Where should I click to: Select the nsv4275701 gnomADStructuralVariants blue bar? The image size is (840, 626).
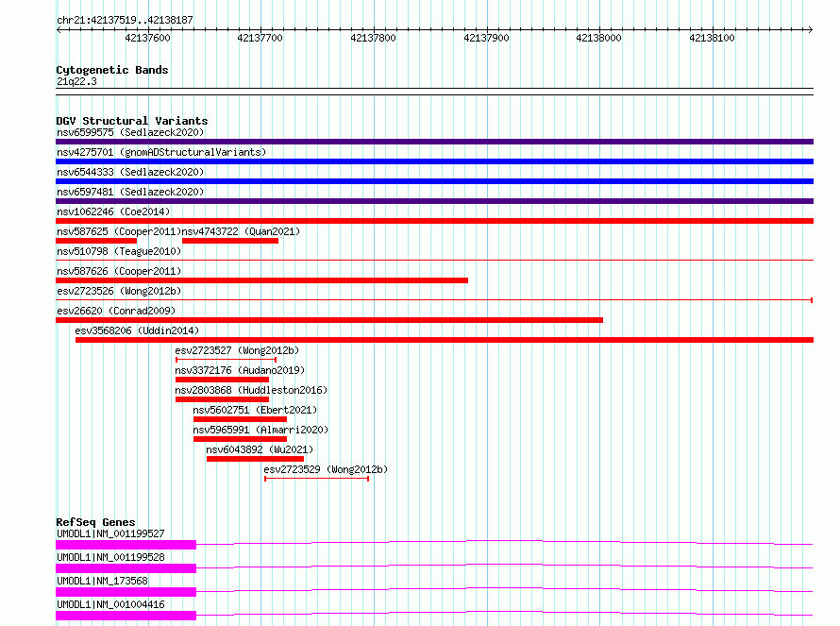434,161
